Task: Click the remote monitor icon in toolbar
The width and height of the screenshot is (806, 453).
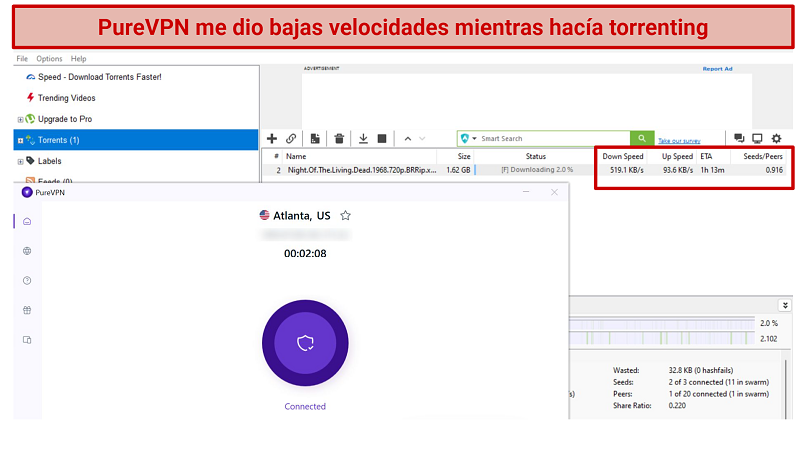Action: click(x=757, y=138)
